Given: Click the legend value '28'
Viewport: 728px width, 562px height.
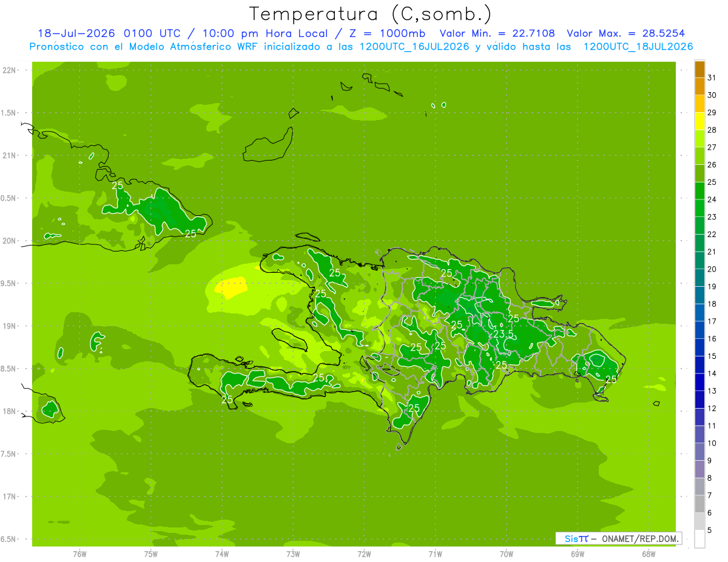Looking at the screenshot, I should click(x=712, y=130).
